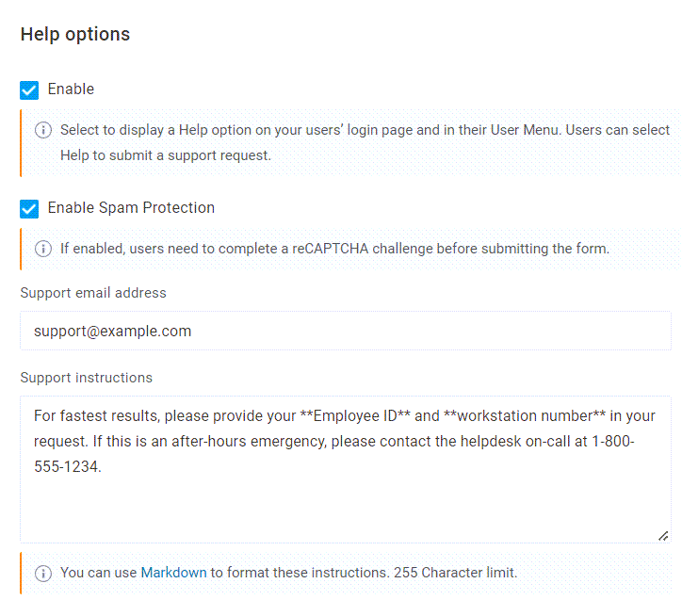This screenshot has height=616, width=682.
Task: Uncheck the Enable help option checkbox
Action: point(29,90)
